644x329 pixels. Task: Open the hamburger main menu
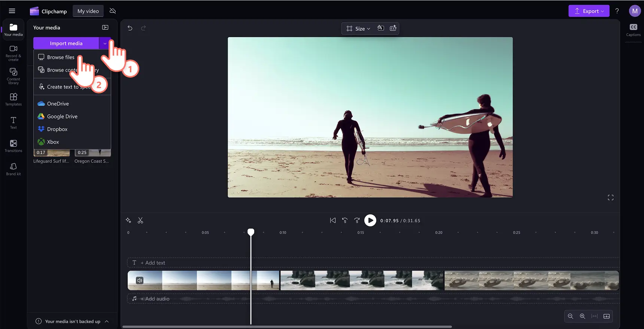point(12,11)
